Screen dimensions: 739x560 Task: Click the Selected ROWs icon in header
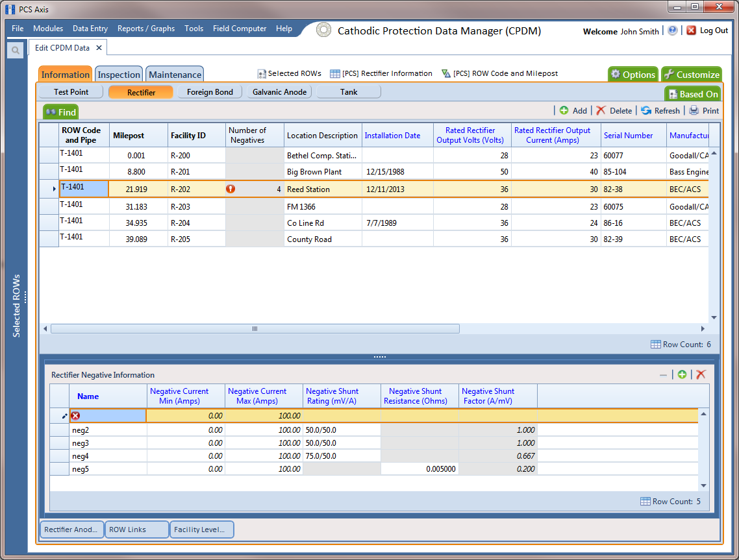pos(262,74)
